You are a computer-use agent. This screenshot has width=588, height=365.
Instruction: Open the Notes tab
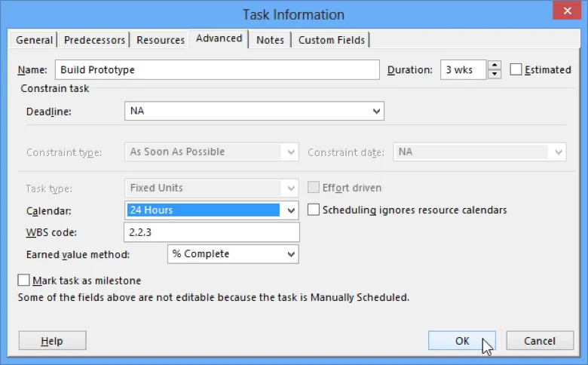270,40
